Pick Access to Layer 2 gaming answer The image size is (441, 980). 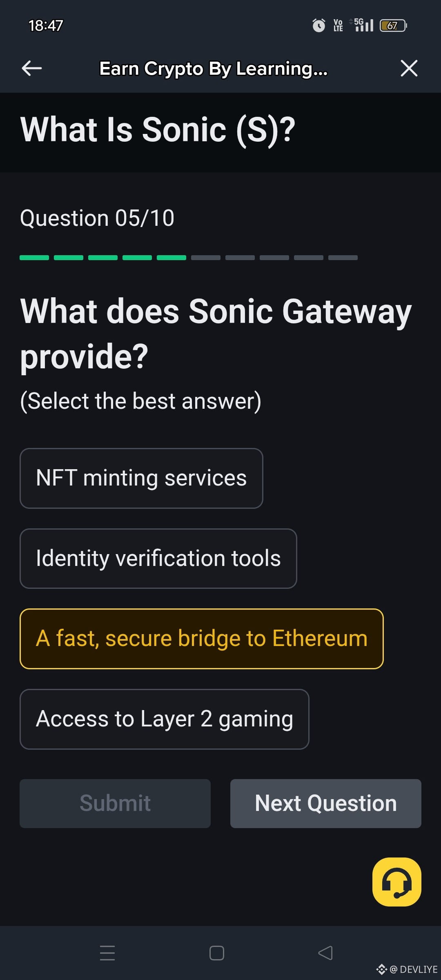pyautogui.click(x=164, y=719)
